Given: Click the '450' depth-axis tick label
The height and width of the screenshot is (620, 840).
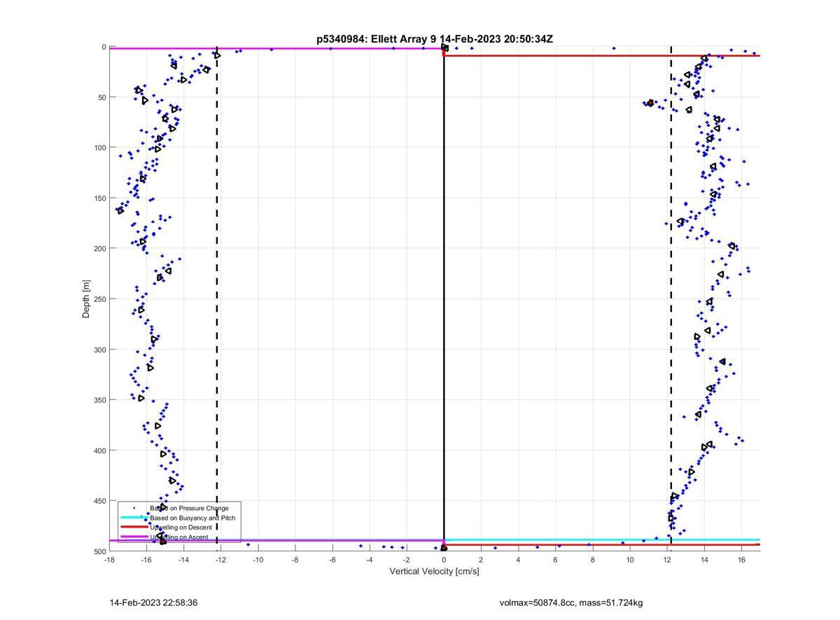Looking at the screenshot, I should (99, 501).
